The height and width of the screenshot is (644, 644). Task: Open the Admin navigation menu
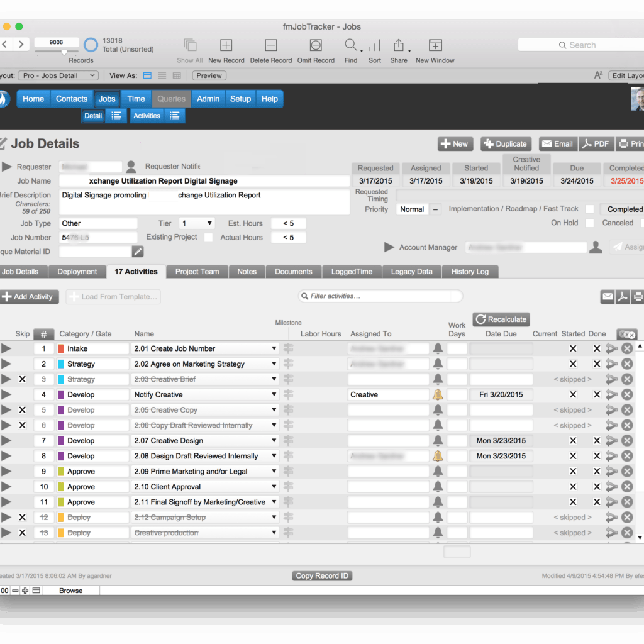click(208, 99)
